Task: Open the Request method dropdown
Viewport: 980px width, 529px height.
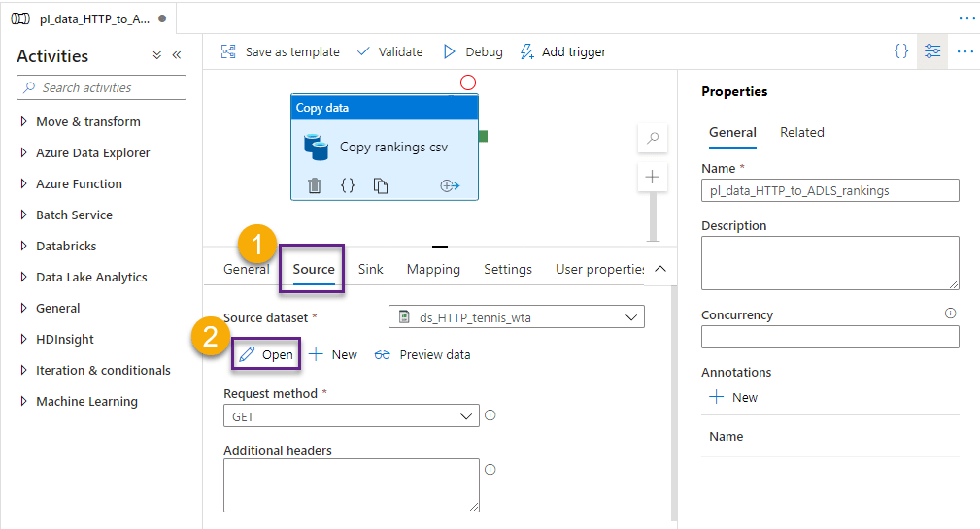Action: click(x=351, y=415)
